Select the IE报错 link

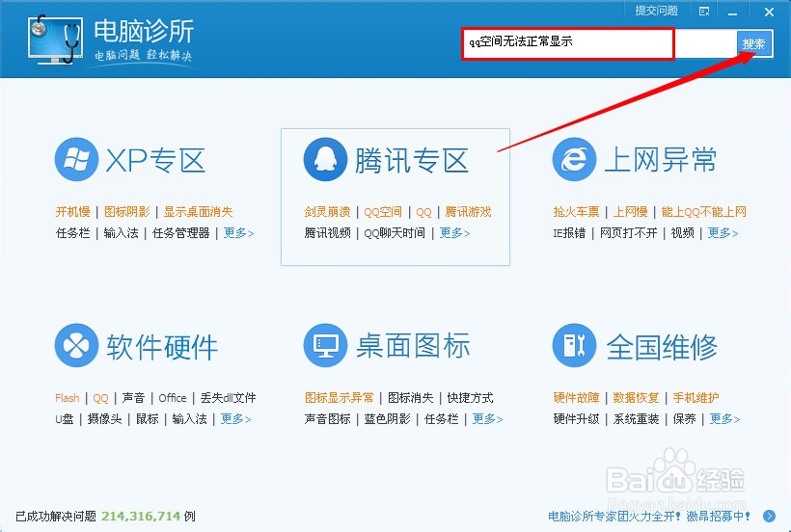569,233
